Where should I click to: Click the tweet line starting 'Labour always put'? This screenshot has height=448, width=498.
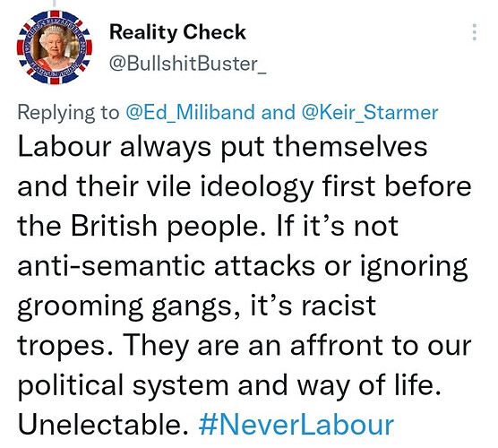click(223, 148)
